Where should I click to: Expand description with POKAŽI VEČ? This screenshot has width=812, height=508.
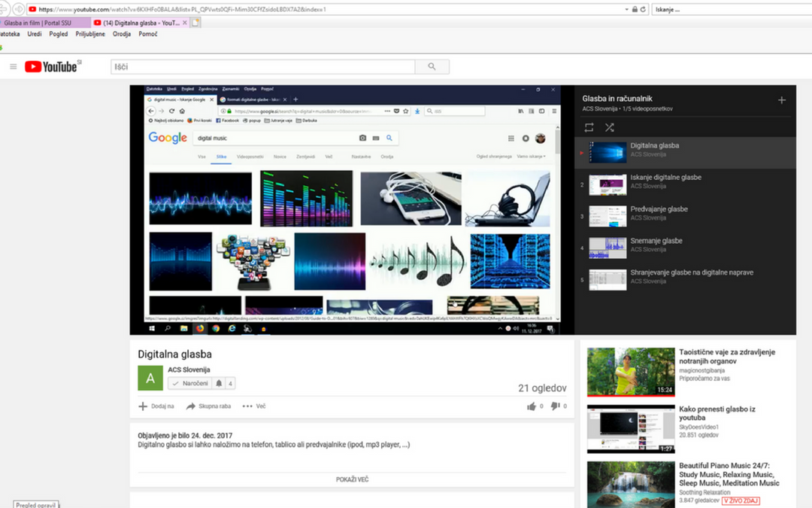pos(352,479)
